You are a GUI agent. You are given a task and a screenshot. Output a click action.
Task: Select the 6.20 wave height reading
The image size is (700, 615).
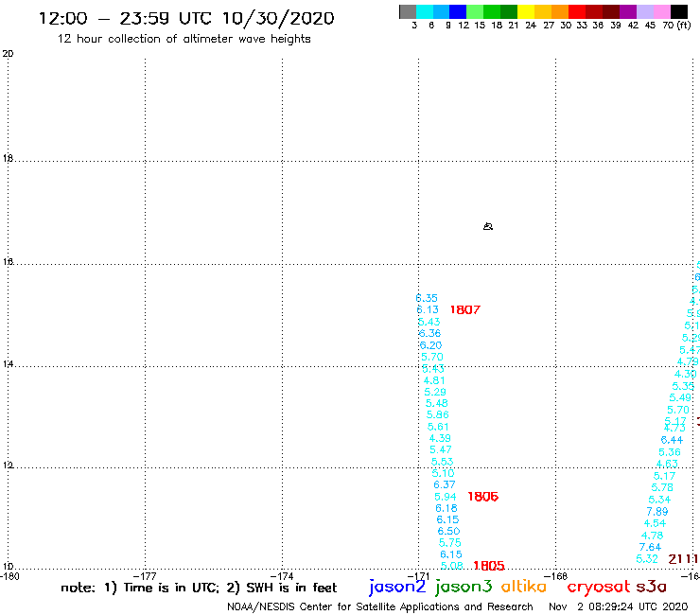(x=430, y=345)
